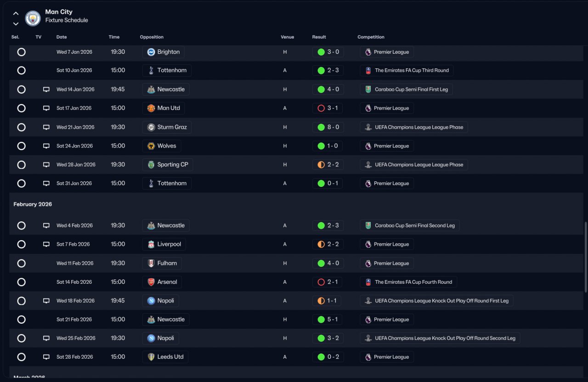Click the TV icon for Man Utd fixture
Viewport: 588px width, 382px height.
tap(46, 108)
